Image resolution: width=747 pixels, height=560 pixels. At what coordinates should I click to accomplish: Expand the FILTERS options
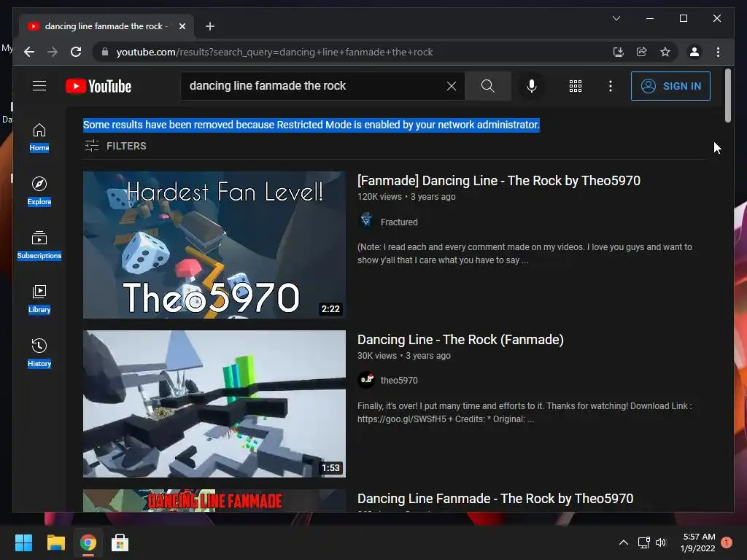pos(115,146)
